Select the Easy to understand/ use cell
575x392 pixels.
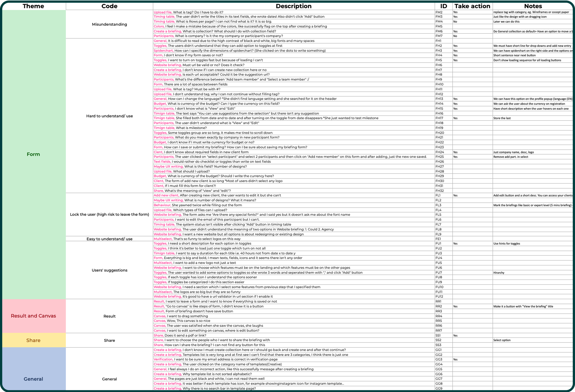click(x=109, y=239)
